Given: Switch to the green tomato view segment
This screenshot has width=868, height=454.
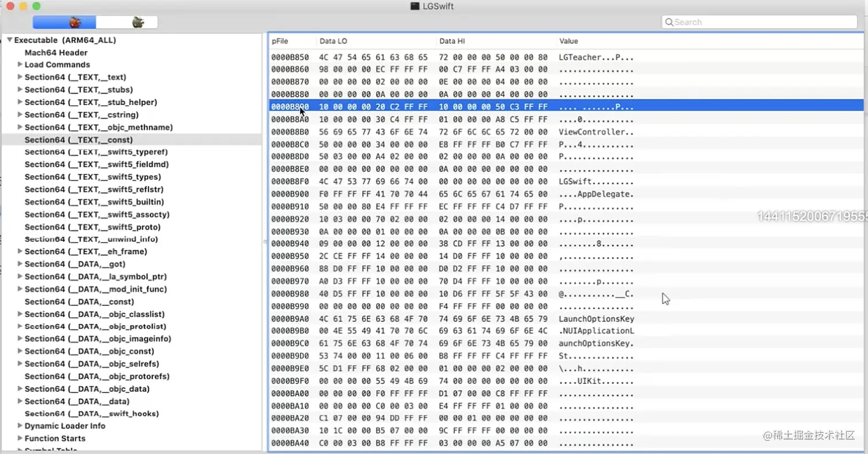Looking at the screenshot, I should point(127,22).
